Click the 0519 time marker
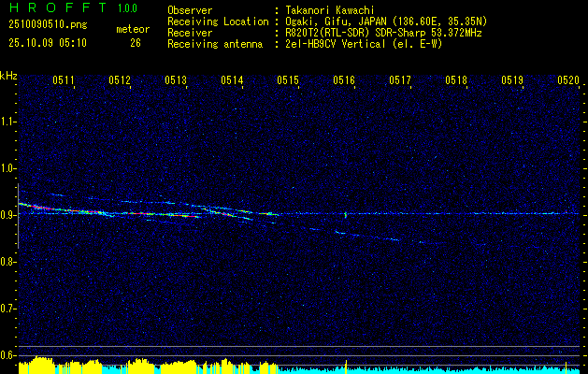This screenshot has width=588, height=374. pos(512,79)
